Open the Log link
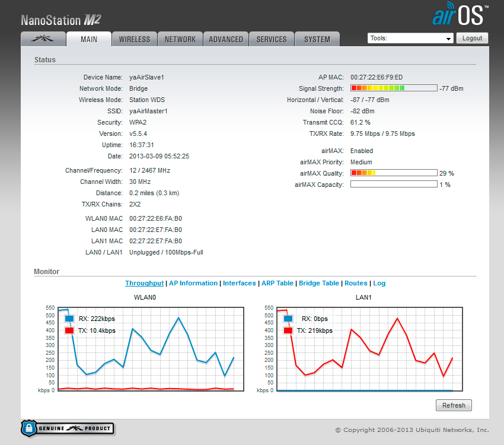The height and width of the screenshot is (445, 504). 379,283
